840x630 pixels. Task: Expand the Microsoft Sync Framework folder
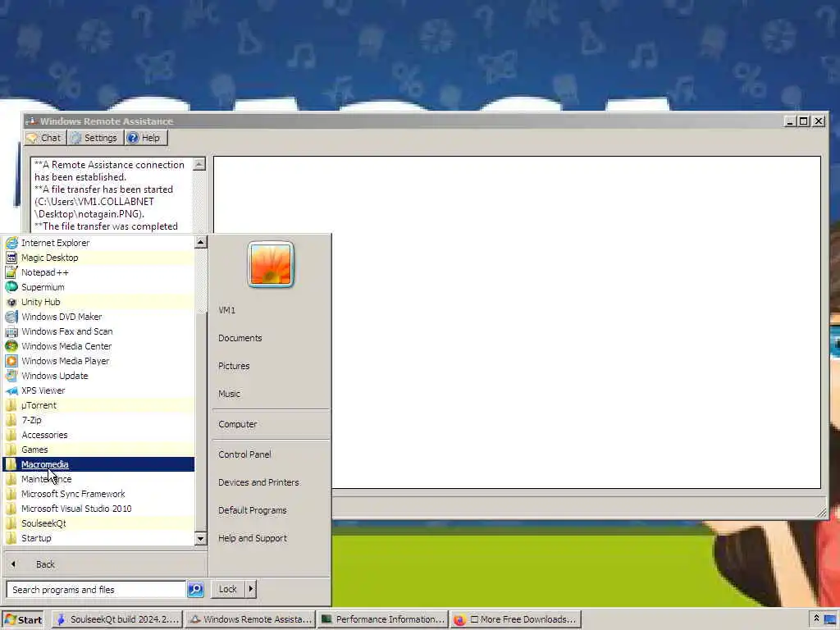(x=99, y=494)
